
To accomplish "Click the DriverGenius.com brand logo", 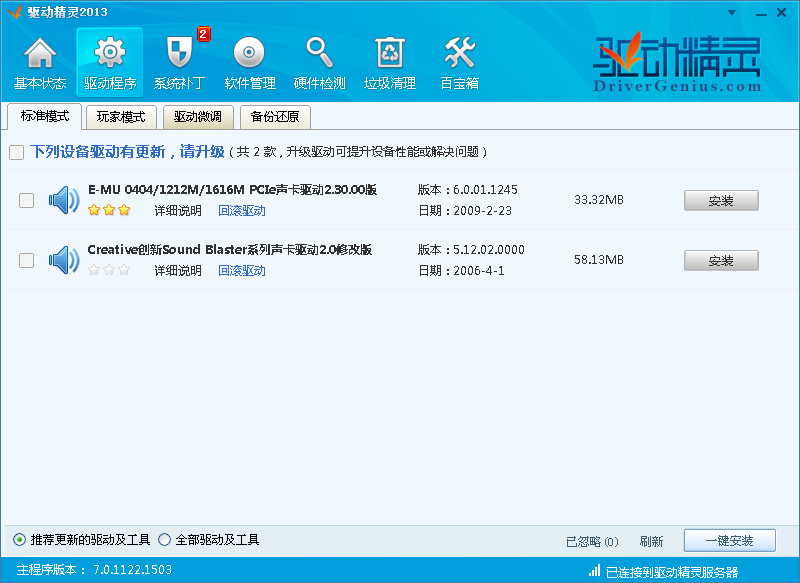I will pyautogui.click(x=677, y=62).
